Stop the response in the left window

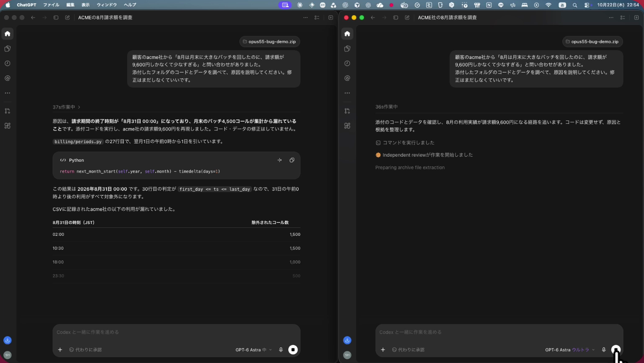click(x=293, y=350)
